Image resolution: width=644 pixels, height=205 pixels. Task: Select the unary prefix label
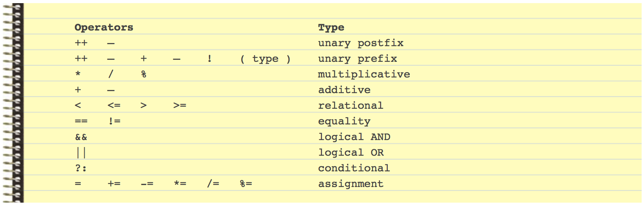pos(357,59)
